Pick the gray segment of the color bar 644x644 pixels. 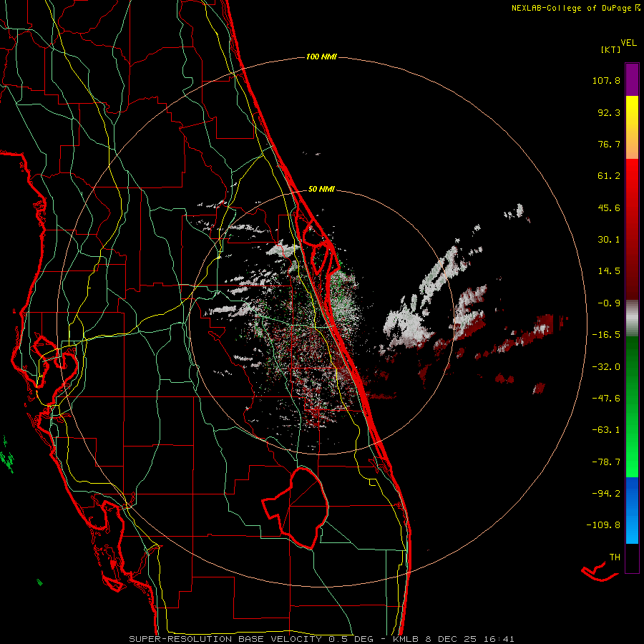tap(632, 318)
